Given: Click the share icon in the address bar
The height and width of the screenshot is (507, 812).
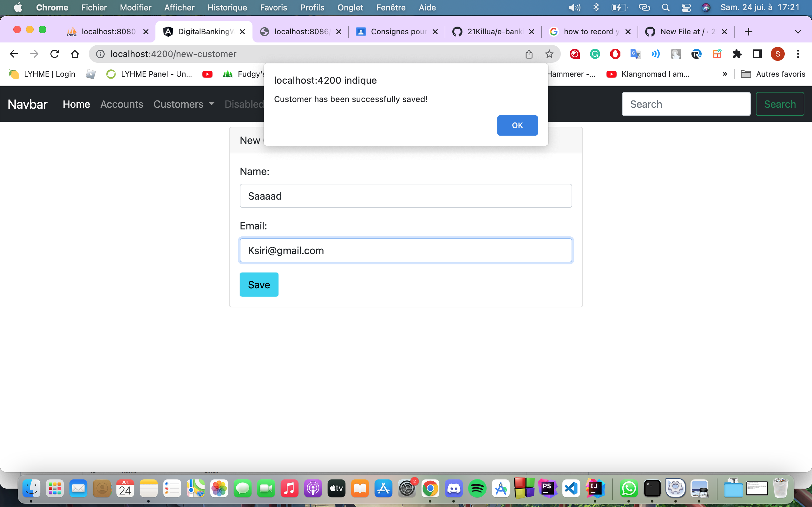Looking at the screenshot, I should pyautogui.click(x=529, y=54).
